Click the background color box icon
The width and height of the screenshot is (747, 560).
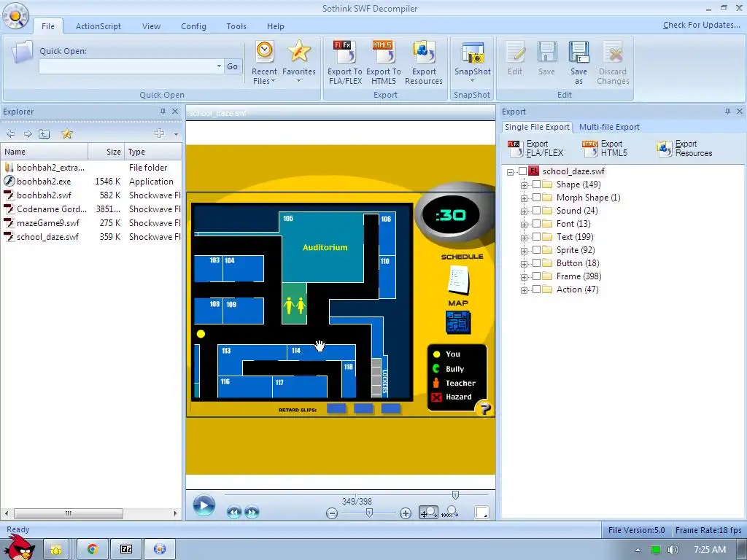point(481,513)
